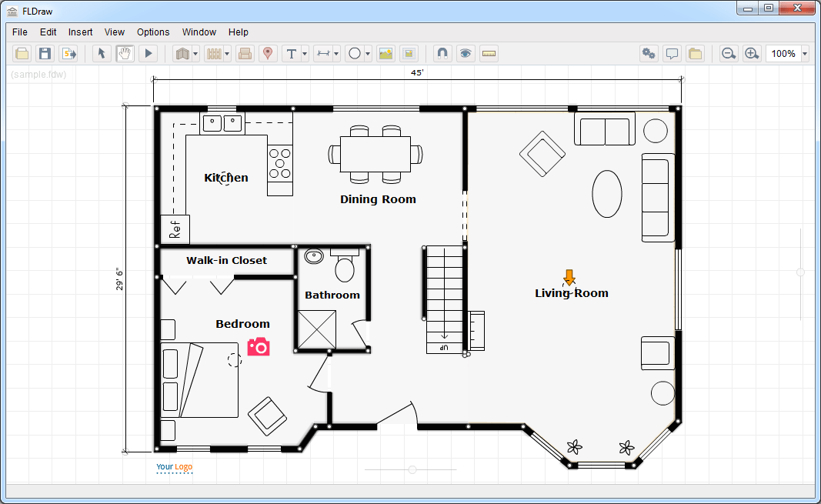The width and height of the screenshot is (821, 504).
Task: Click the library folder icon on the right
Action: (x=695, y=53)
